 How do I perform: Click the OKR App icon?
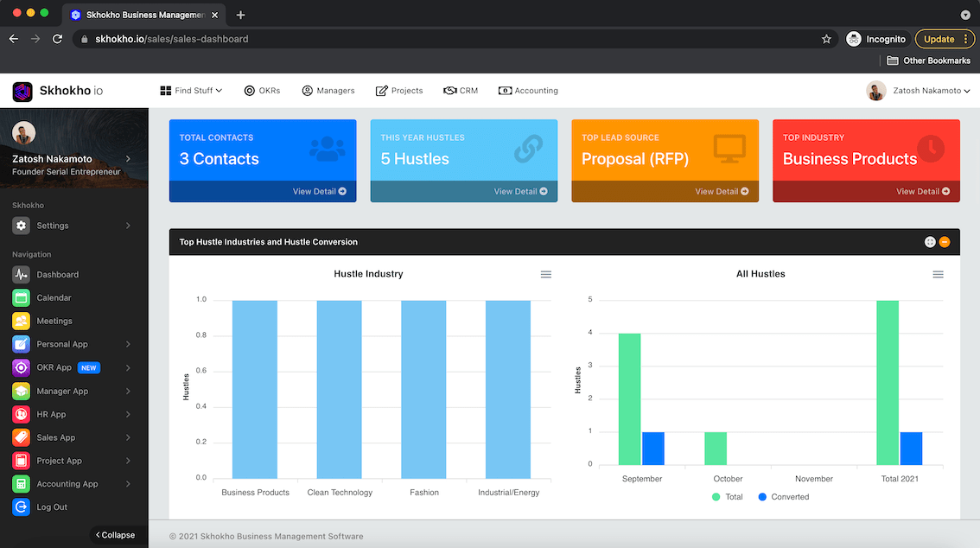click(x=22, y=367)
